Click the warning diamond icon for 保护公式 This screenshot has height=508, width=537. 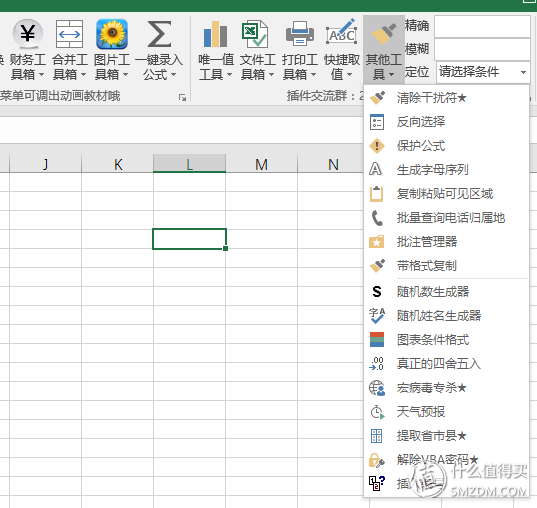coord(377,146)
